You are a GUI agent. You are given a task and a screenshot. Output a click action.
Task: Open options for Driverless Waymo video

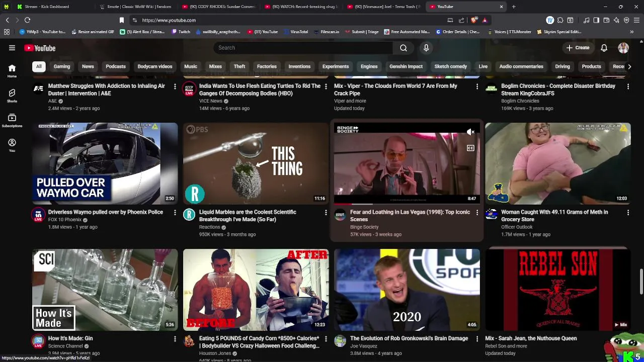pos(175,213)
